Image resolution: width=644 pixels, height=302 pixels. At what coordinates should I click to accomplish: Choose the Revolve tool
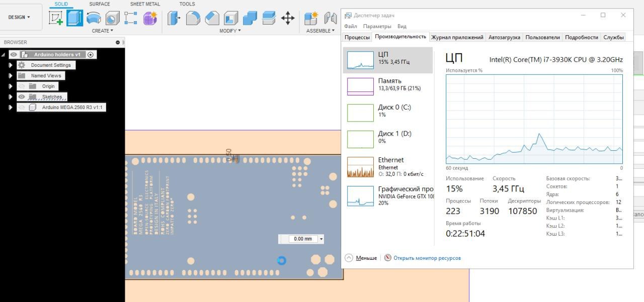(94, 19)
